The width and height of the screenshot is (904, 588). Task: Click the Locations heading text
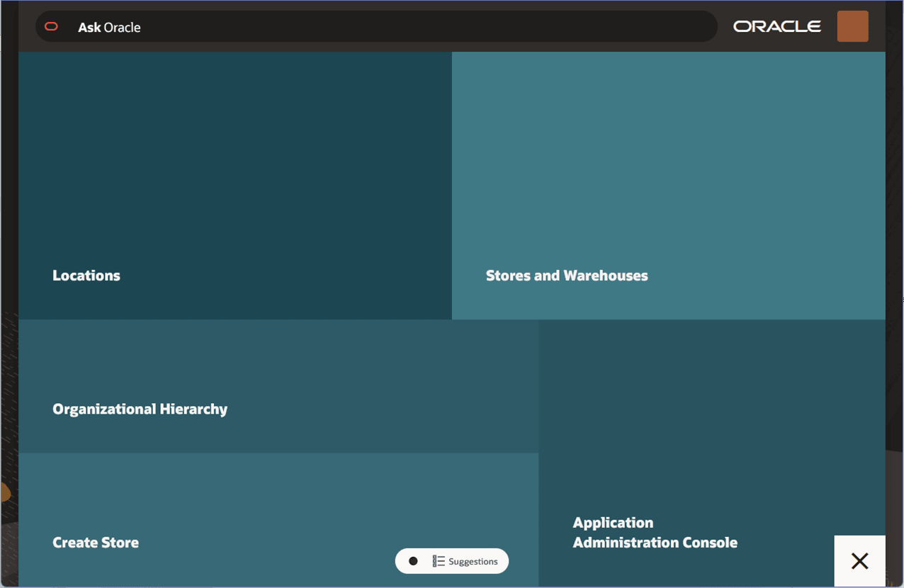pyautogui.click(x=86, y=276)
